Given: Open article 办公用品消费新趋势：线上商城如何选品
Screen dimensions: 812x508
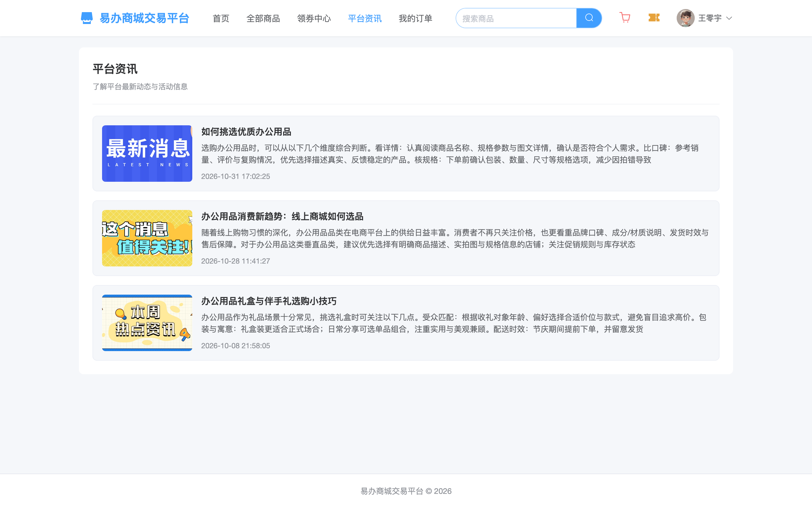Looking at the screenshot, I should [x=282, y=216].
